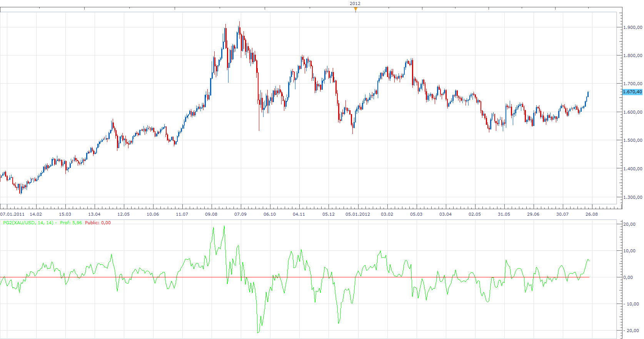Click the 11.07 date axis label

(182, 214)
